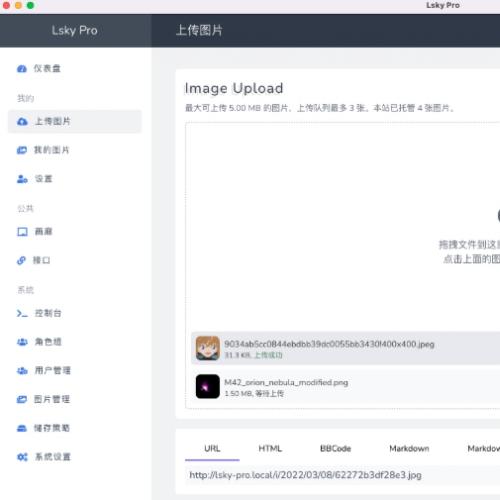This screenshot has height=500, width=500.
Task: Click the My Images photo icon
Action: [x=22, y=150]
